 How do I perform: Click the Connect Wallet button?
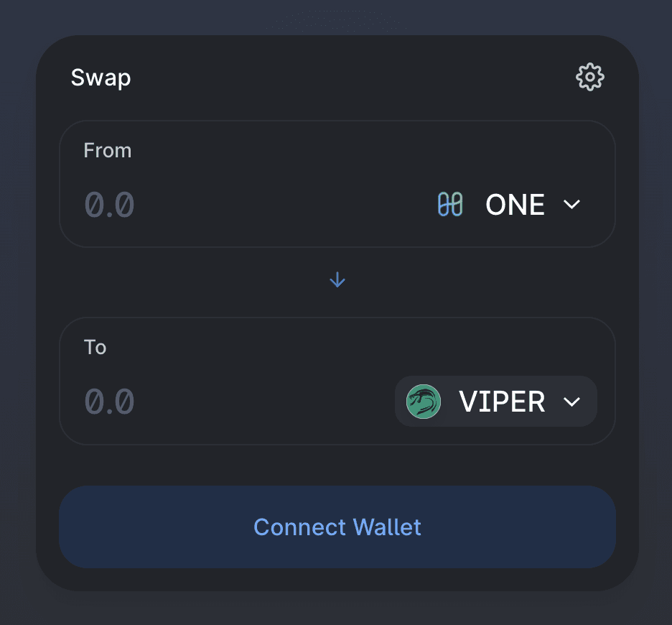coord(337,527)
